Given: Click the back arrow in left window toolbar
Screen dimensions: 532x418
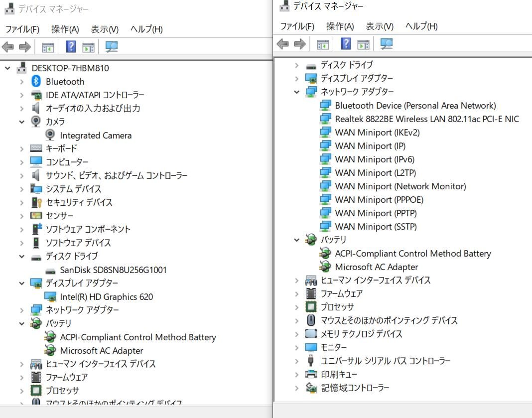Looking at the screenshot, I should click(8, 47).
